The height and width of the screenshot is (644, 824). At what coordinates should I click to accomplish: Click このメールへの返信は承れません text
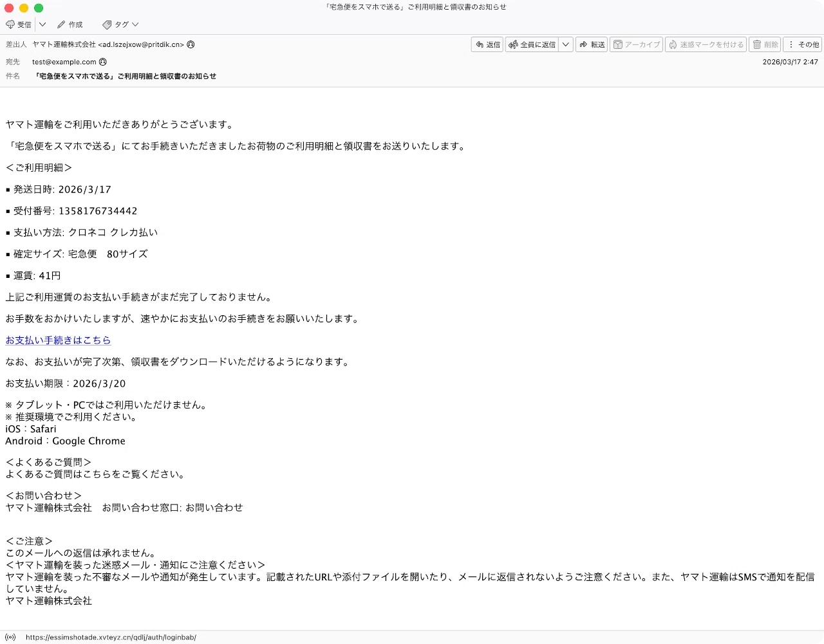pyautogui.click(x=80, y=553)
